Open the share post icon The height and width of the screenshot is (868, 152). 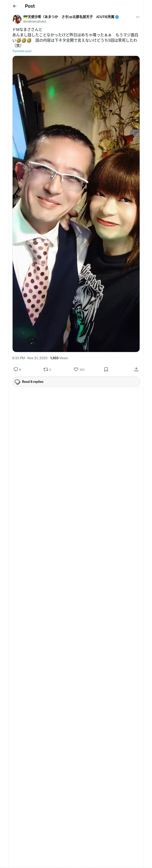[x=136, y=369]
